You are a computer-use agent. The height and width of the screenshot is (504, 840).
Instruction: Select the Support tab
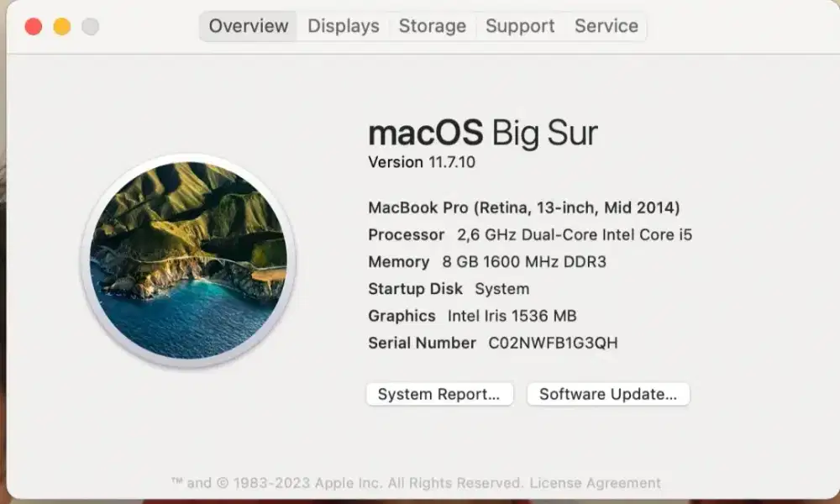click(520, 26)
